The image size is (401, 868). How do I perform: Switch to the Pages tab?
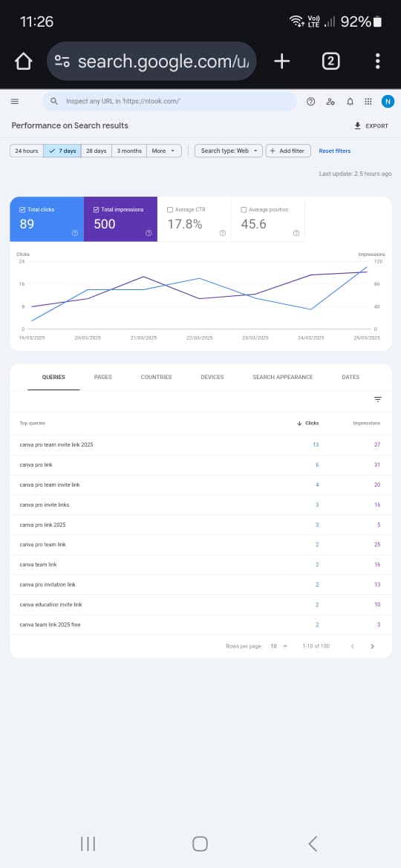103,377
